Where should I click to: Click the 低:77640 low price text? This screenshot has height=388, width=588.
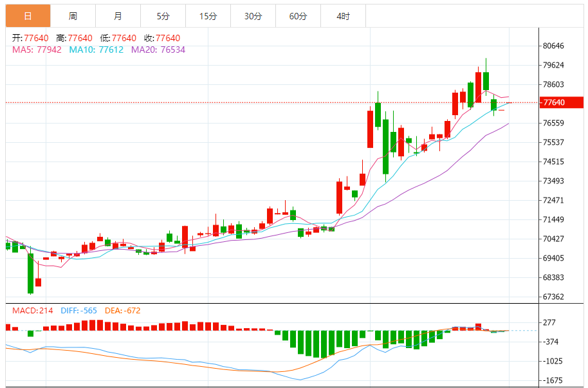coord(118,38)
